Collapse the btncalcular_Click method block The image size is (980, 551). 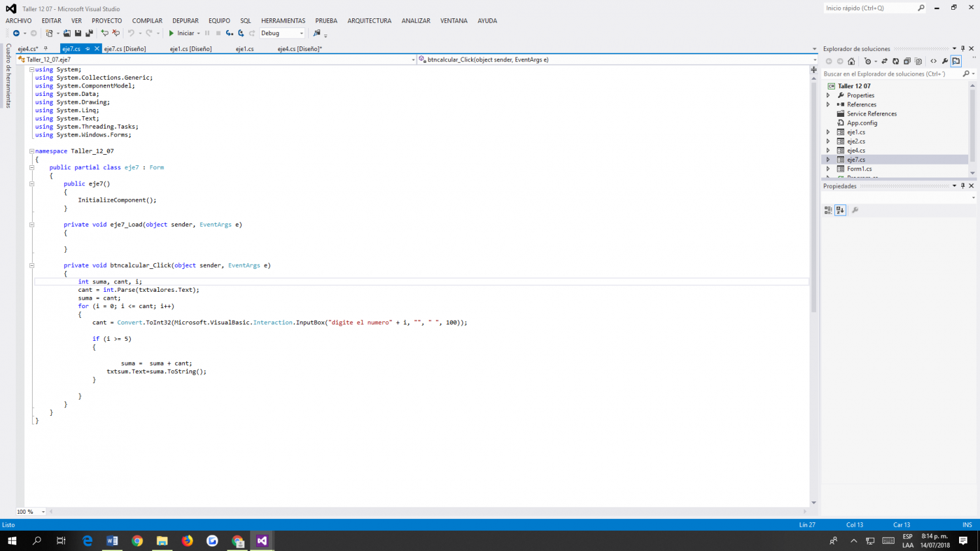[31, 265]
